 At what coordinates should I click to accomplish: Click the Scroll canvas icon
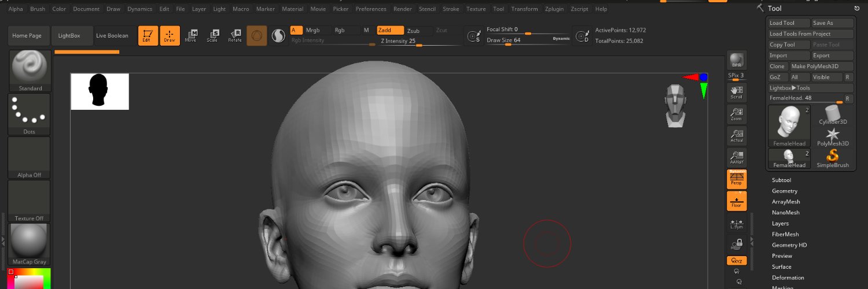tap(737, 92)
